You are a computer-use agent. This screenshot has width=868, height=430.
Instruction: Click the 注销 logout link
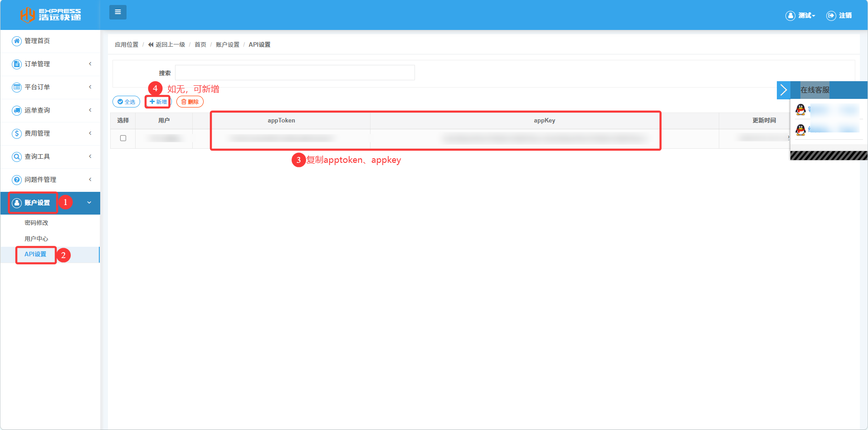pos(845,16)
